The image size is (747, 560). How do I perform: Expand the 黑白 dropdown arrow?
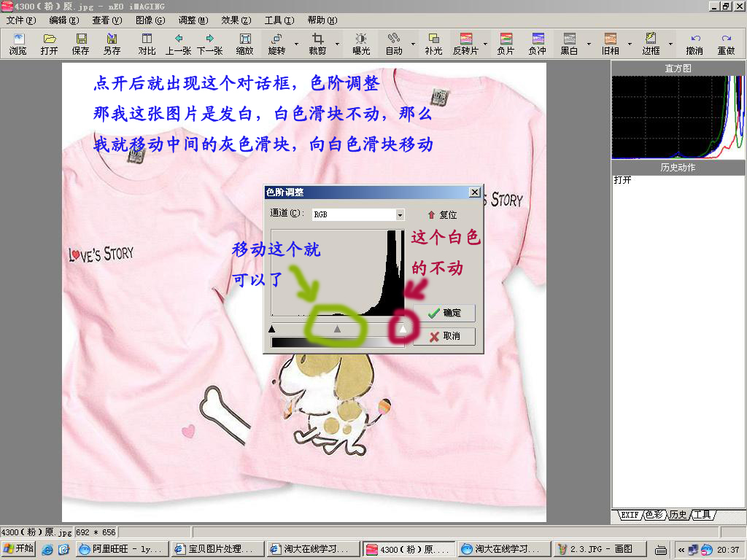click(x=589, y=44)
